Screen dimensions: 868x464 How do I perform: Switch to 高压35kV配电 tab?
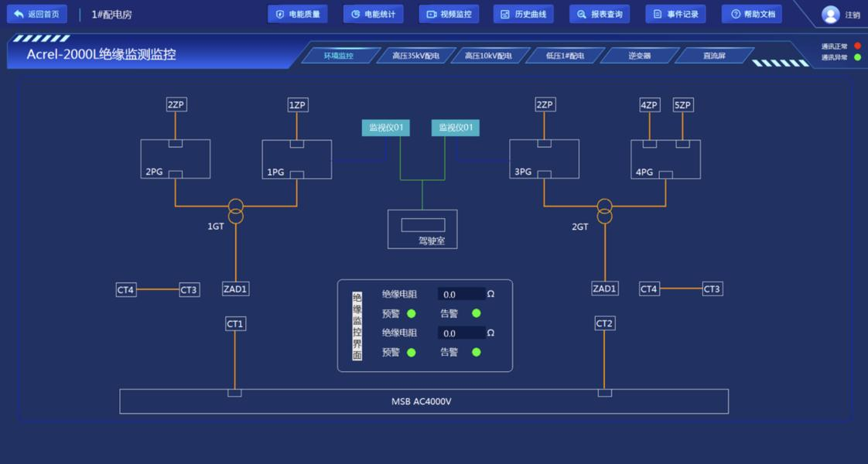415,56
